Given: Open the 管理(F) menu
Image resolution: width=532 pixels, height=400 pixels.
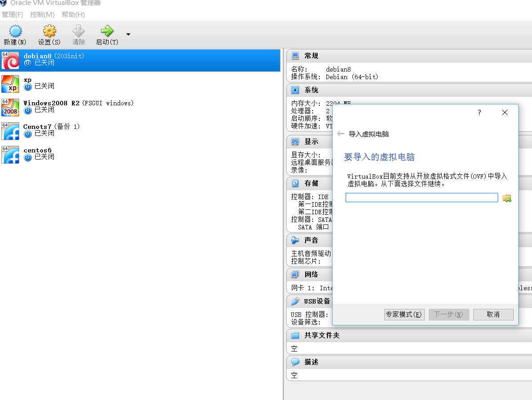Looking at the screenshot, I should point(12,15).
